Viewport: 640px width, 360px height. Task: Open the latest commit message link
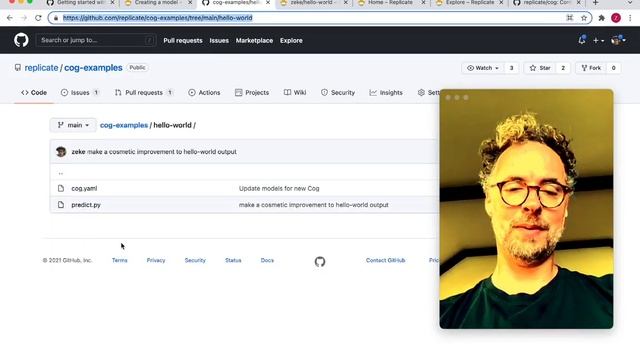point(162,152)
